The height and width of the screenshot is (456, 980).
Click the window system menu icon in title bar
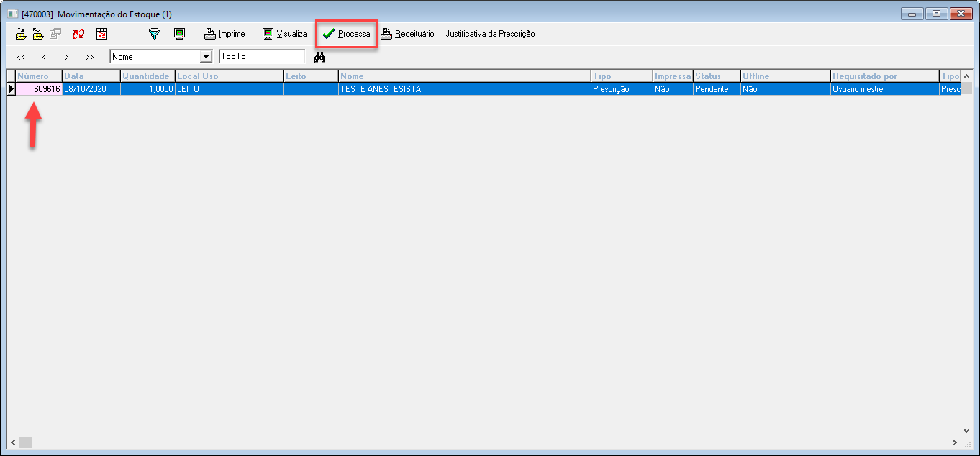(x=12, y=14)
